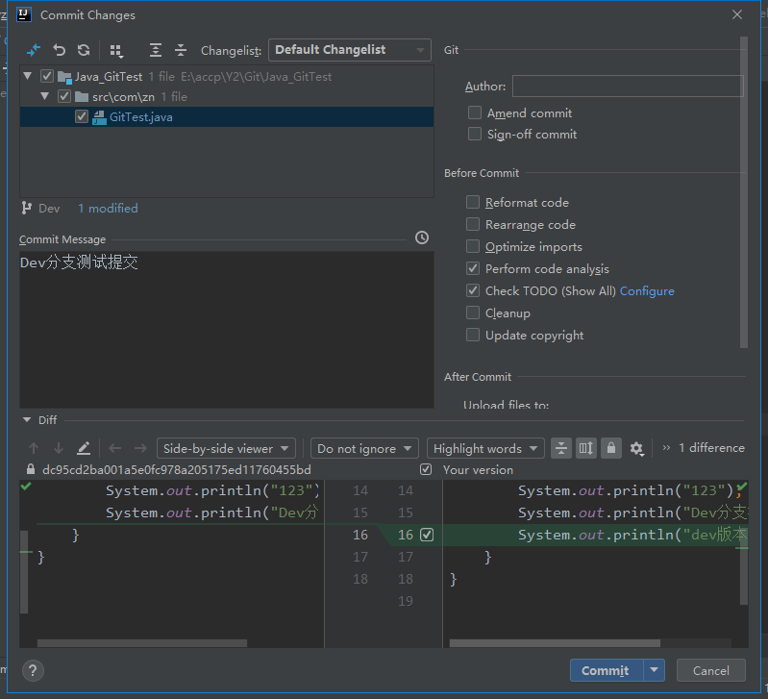Collapse the Diff section expander
Image resolution: width=768 pixels, height=700 pixels.
pos(27,420)
